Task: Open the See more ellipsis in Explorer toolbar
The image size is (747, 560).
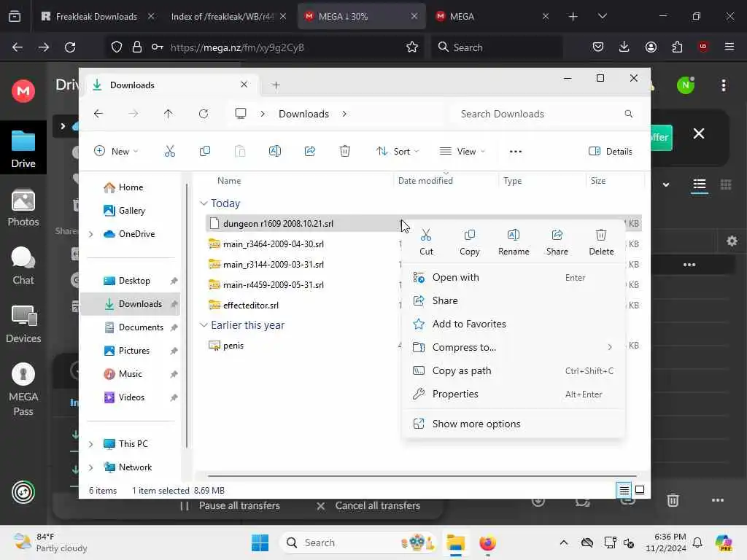Action: point(516,152)
